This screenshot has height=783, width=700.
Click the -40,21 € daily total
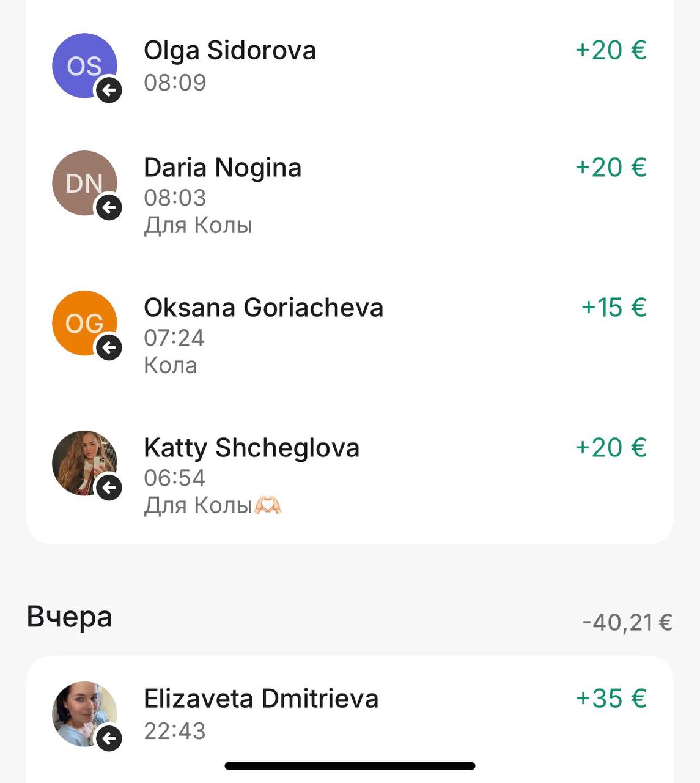(x=627, y=623)
